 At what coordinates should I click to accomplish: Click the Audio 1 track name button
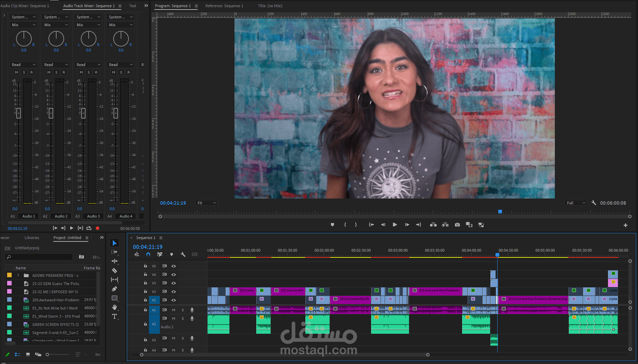click(x=29, y=216)
